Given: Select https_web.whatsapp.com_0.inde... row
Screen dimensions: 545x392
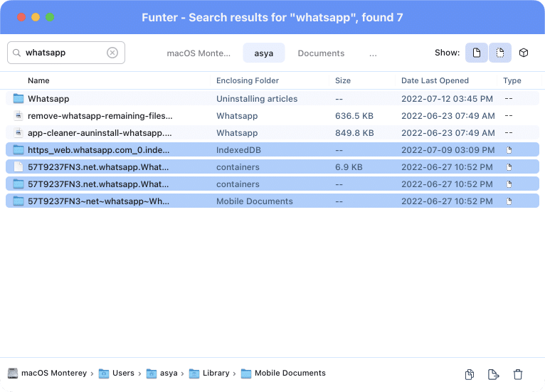Looking at the screenshot, I should [272, 150].
